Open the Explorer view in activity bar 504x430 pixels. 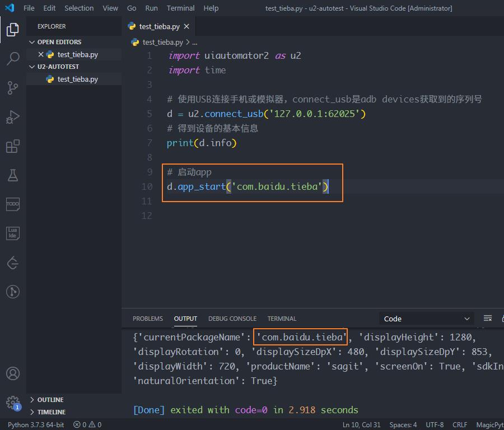tap(12, 30)
